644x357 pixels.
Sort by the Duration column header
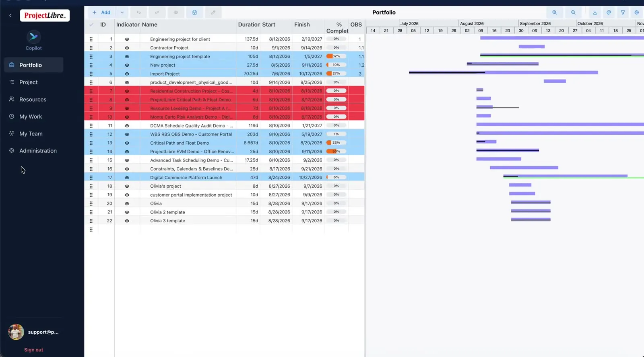click(249, 25)
